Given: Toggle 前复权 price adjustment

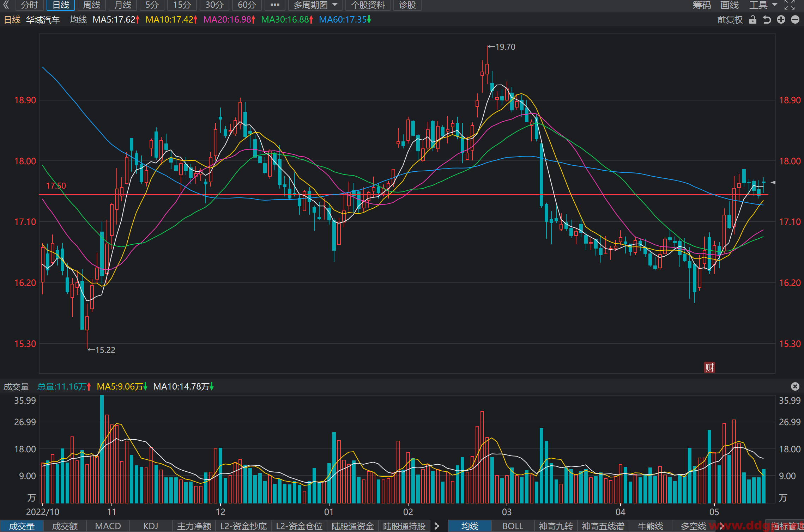Looking at the screenshot, I should (730, 20).
